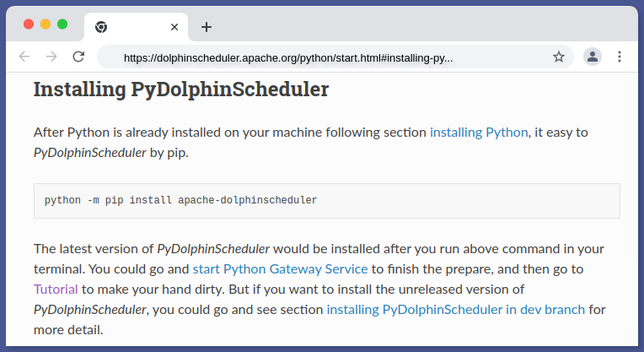The height and width of the screenshot is (352, 644).
Task: Go forward to the next page
Action: click(51, 57)
